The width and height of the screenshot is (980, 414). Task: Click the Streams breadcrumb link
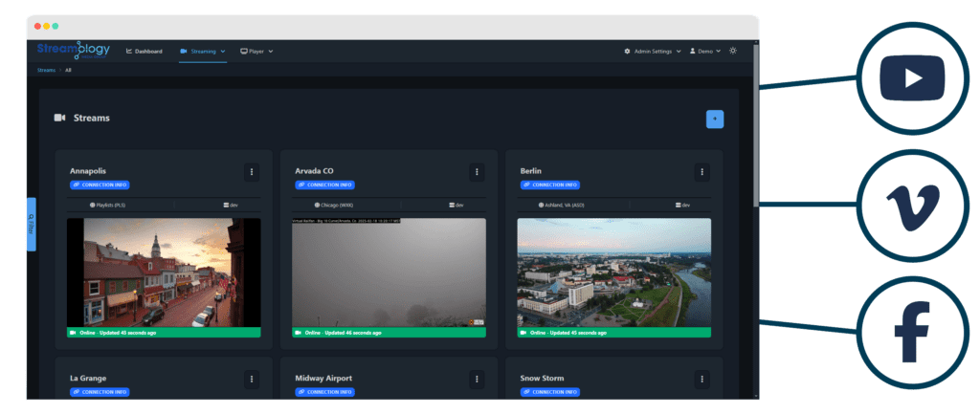pyautogui.click(x=46, y=70)
